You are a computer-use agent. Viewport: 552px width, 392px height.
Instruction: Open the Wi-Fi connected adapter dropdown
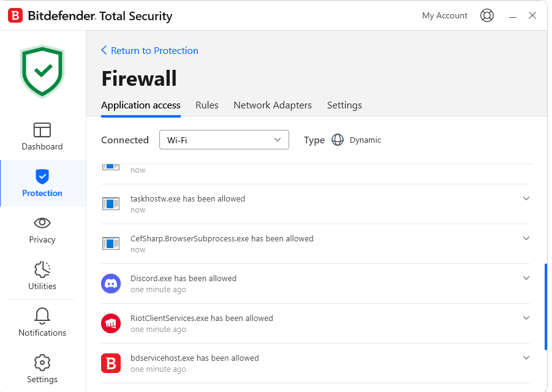(x=224, y=140)
